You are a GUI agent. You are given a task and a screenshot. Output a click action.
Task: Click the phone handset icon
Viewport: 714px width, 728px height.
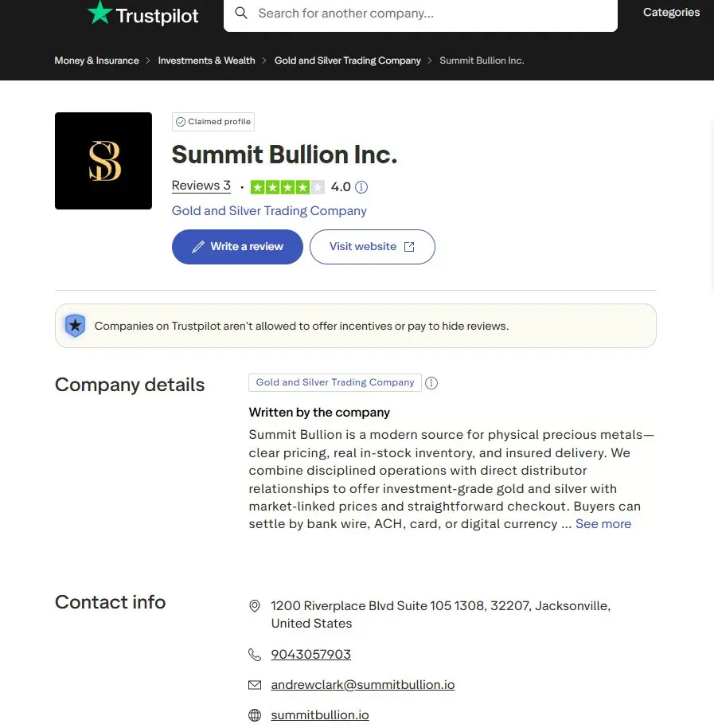tap(255, 655)
